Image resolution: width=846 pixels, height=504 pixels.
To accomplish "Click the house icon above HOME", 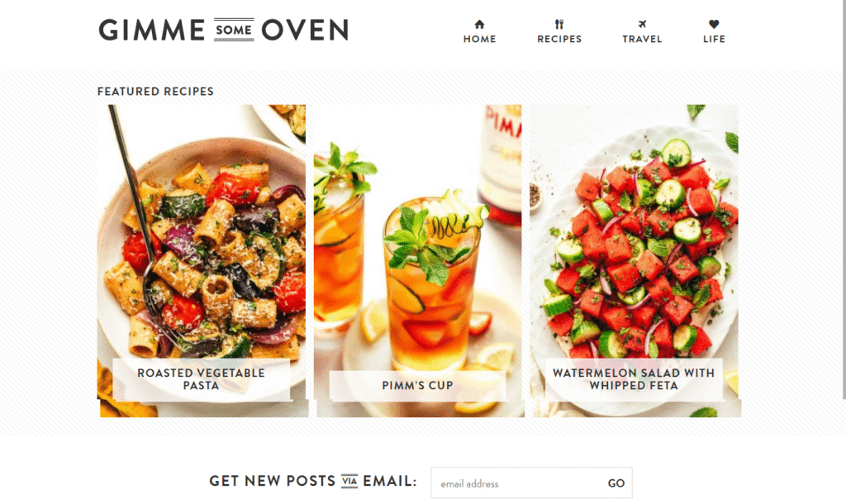I will [x=479, y=24].
